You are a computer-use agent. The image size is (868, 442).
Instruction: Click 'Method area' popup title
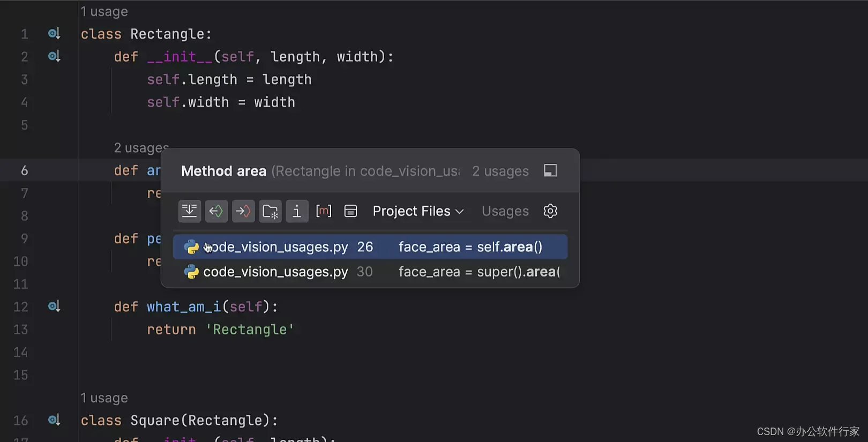[x=223, y=171]
